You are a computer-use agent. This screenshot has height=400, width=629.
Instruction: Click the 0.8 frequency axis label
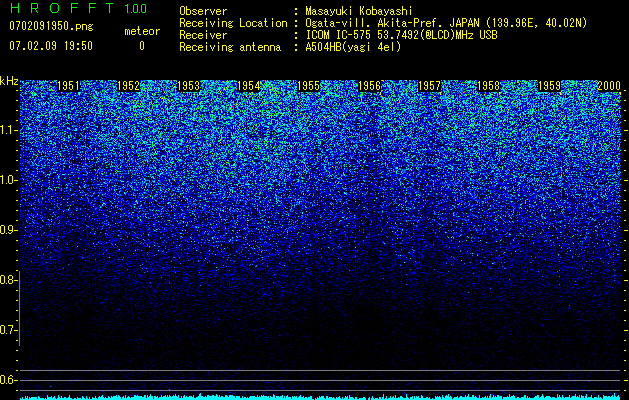(8, 280)
